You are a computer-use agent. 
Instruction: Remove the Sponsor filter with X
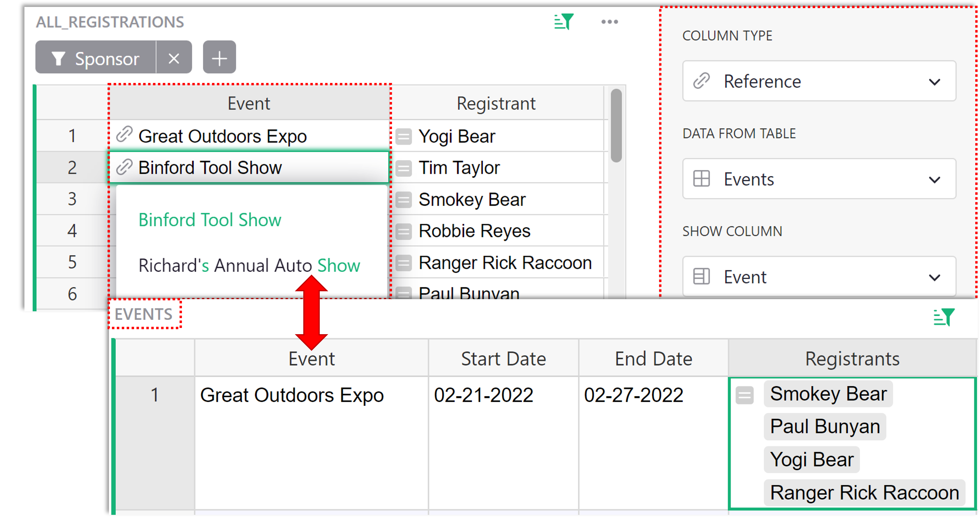(174, 59)
